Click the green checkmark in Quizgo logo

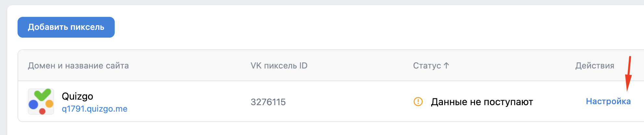43,94
